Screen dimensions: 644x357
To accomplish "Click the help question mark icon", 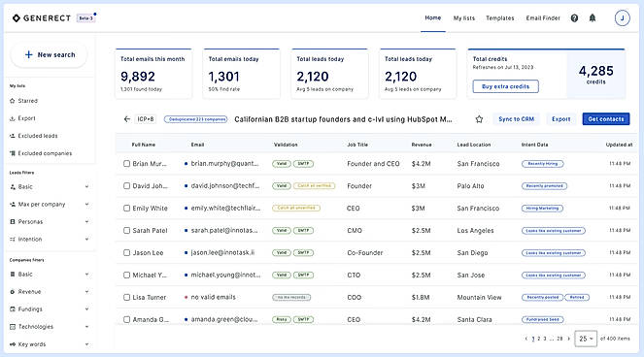I will click(574, 18).
